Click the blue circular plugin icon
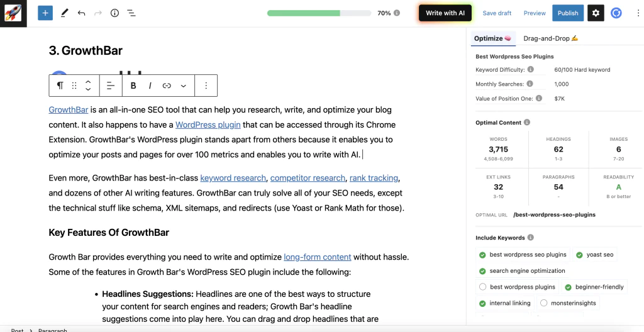This screenshot has height=332, width=644. point(616,13)
